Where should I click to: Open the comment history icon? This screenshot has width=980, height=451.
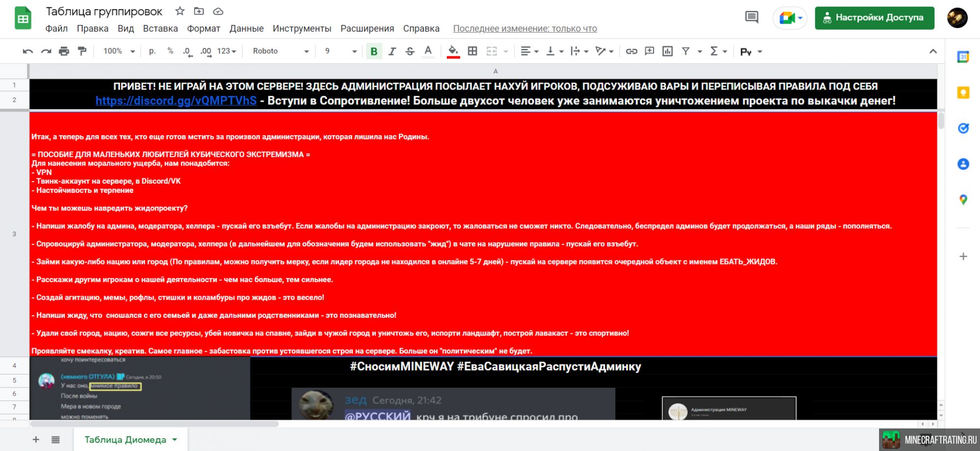(751, 18)
